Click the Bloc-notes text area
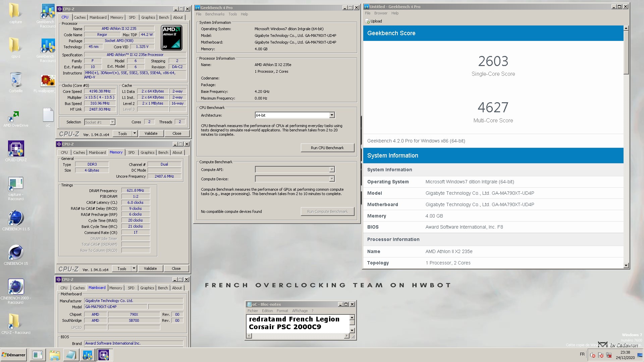The width and height of the screenshot is (644, 362). pyautogui.click(x=298, y=323)
